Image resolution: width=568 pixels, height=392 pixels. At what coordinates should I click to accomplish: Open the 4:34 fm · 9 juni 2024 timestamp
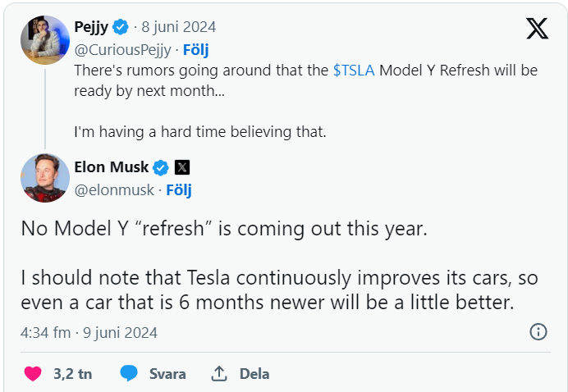(89, 333)
